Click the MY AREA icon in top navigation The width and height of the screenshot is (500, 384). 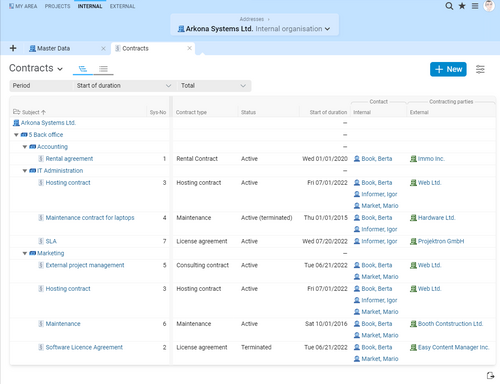coord(11,6)
